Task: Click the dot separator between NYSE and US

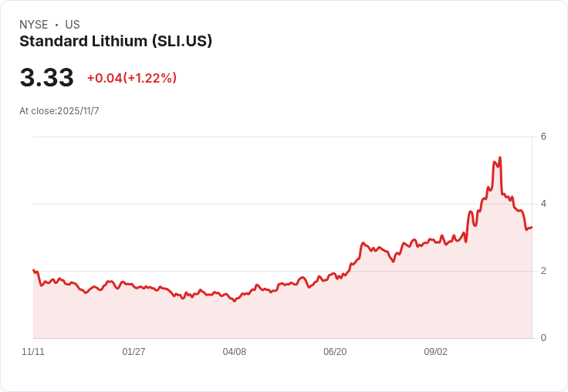Action: [56, 25]
